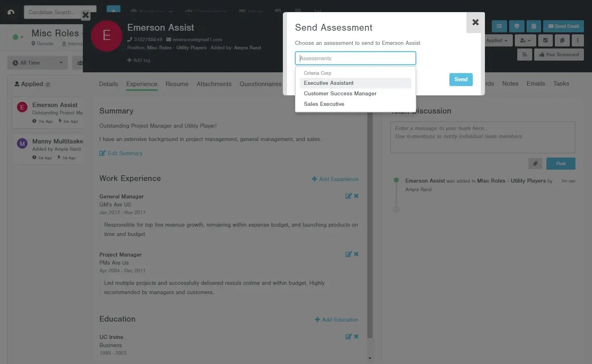Select Sales Executive assessment

[356, 104]
